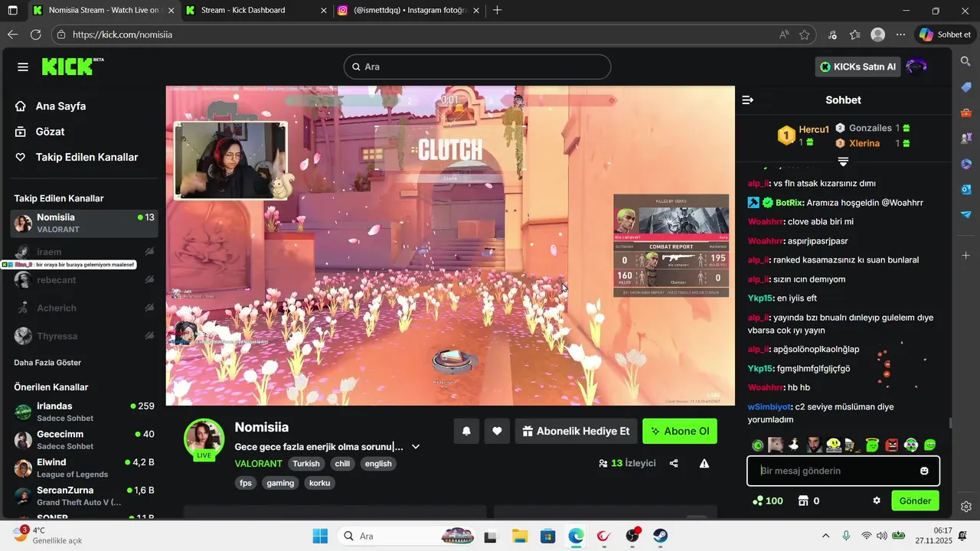The image size is (980, 551).
Task: Open recommended channel Elwind
Action: click(x=85, y=468)
